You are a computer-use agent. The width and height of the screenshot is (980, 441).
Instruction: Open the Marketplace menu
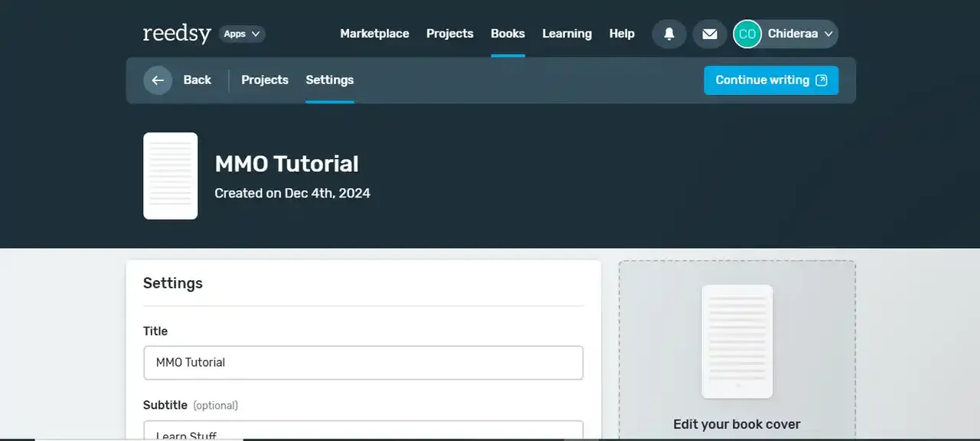[374, 34]
